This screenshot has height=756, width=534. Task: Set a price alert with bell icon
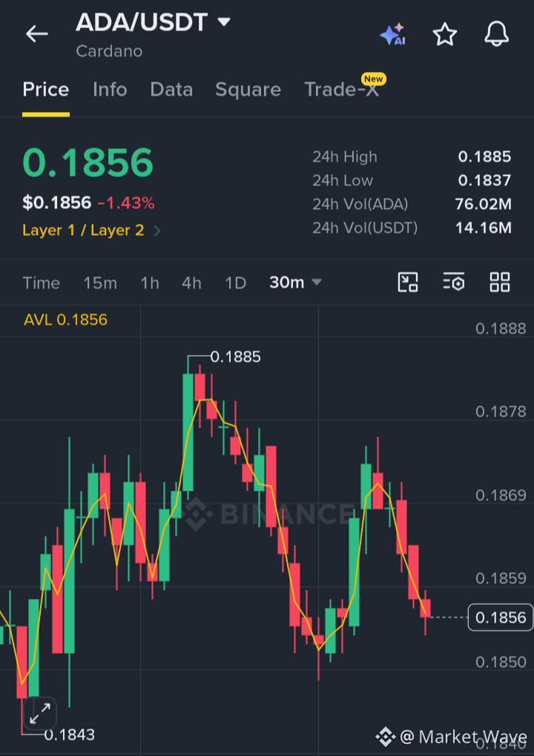pos(496,34)
